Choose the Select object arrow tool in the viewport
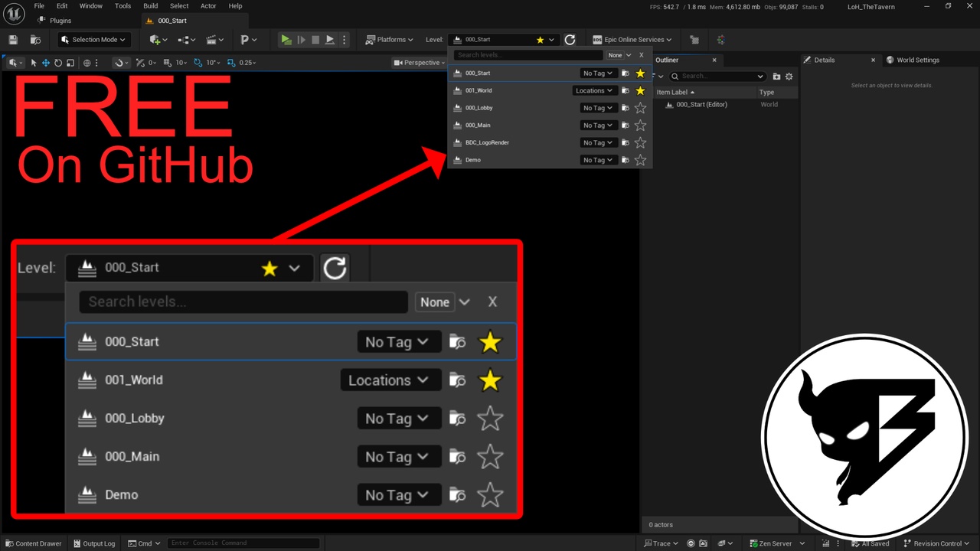This screenshot has width=980, height=551. (34, 63)
